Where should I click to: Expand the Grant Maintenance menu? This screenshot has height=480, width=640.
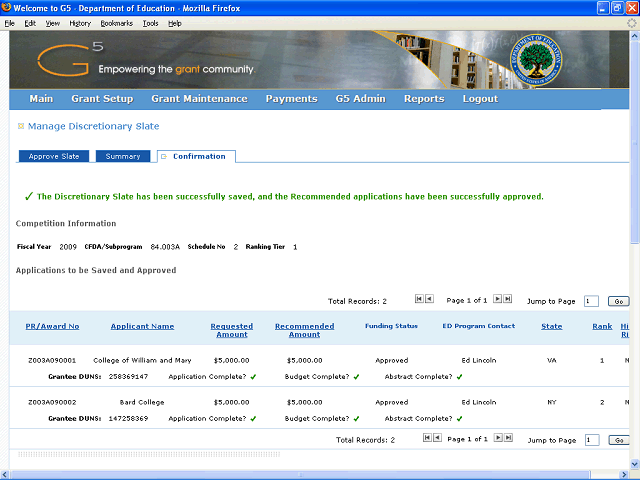pyautogui.click(x=199, y=99)
